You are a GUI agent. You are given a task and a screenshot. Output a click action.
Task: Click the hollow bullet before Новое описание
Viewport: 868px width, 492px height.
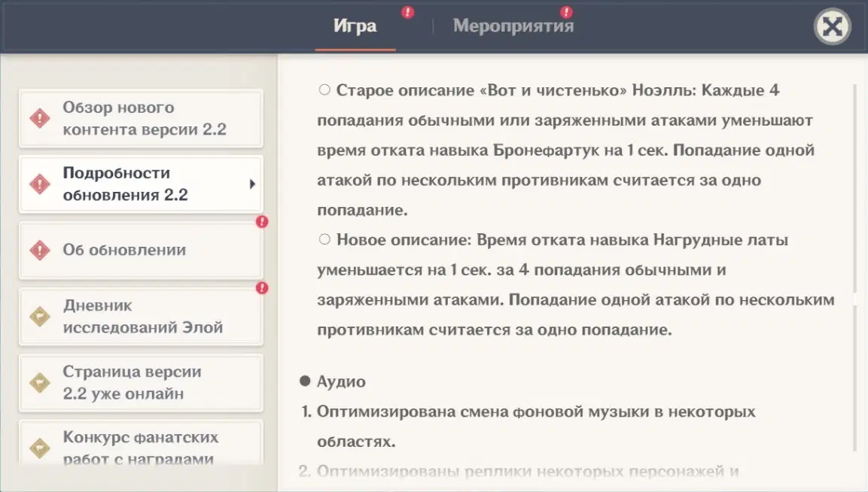coord(324,240)
